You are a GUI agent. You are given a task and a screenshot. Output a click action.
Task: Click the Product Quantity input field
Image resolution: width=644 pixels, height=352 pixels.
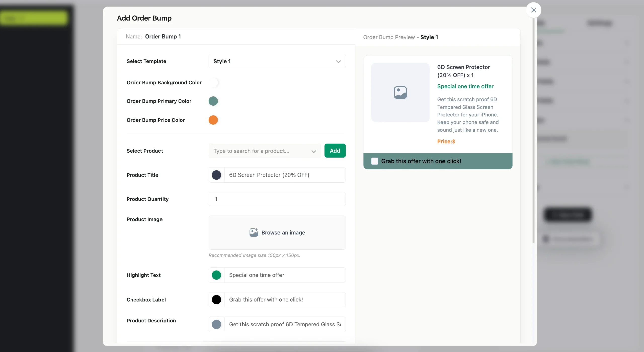click(277, 199)
